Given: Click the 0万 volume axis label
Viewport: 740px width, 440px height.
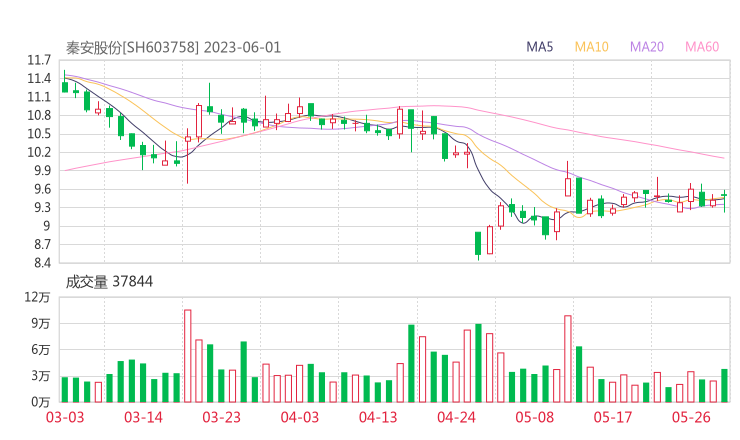Looking at the screenshot, I should [x=41, y=402].
